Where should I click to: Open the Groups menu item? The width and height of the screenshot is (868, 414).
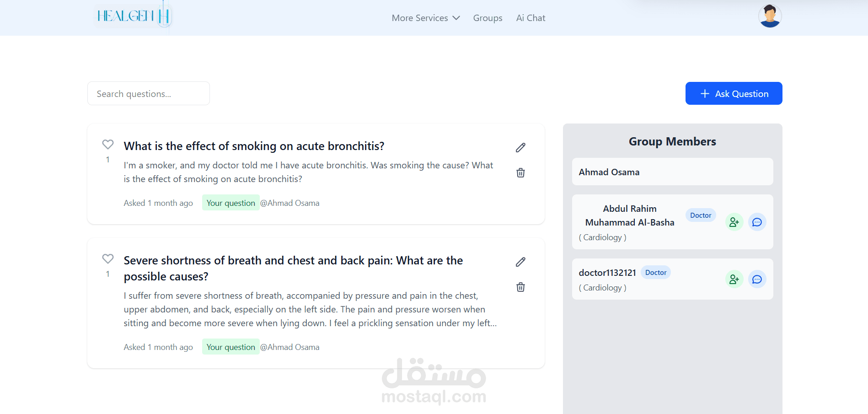coord(488,18)
